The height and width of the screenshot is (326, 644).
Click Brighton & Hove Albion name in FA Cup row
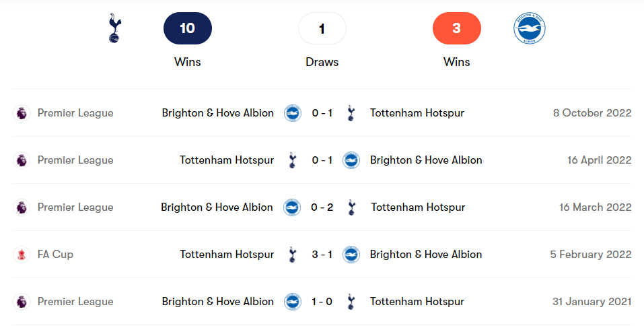(x=426, y=255)
